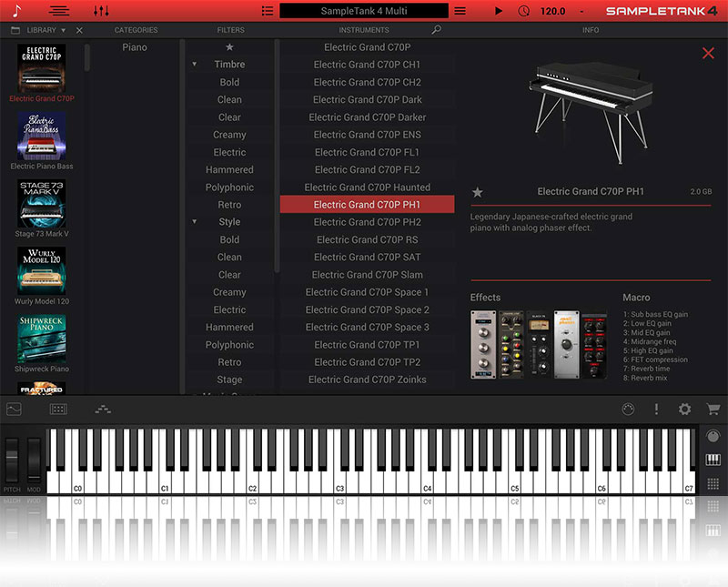This screenshot has height=587, width=728.
Task: Toggle the keyboard view button on right
Action: click(x=713, y=460)
